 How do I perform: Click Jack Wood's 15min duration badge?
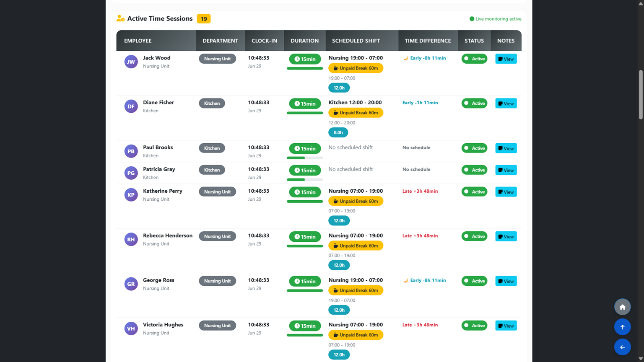click(x=305, y=59)
